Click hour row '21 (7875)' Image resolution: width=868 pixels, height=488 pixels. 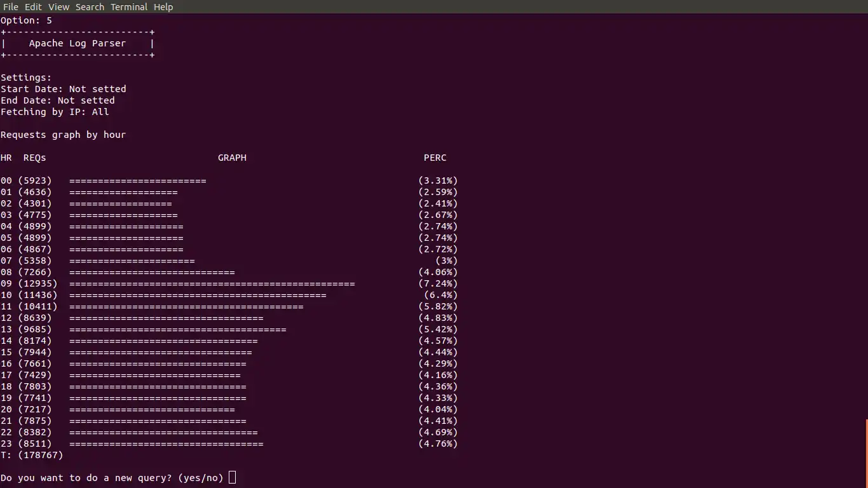coord(229,421)
